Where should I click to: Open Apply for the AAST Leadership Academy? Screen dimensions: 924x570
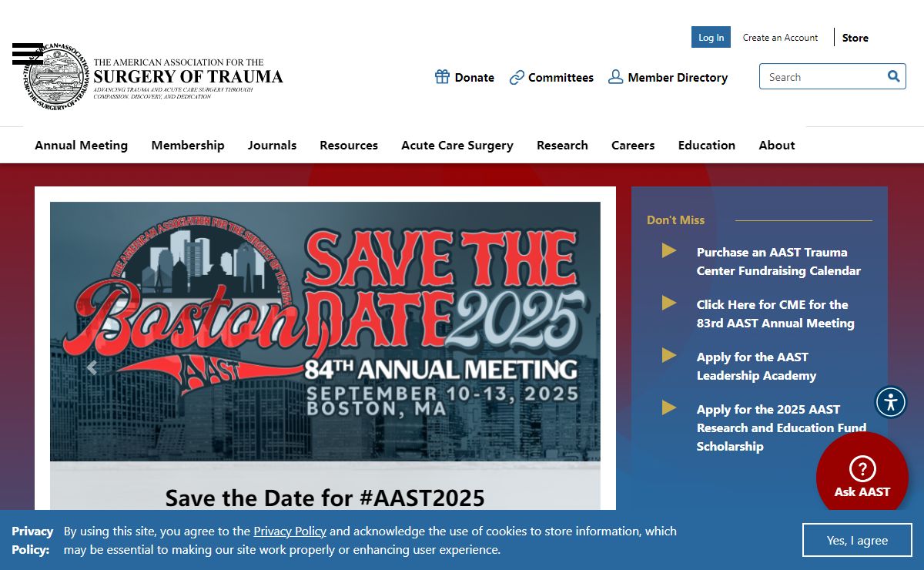click(756, 366)
